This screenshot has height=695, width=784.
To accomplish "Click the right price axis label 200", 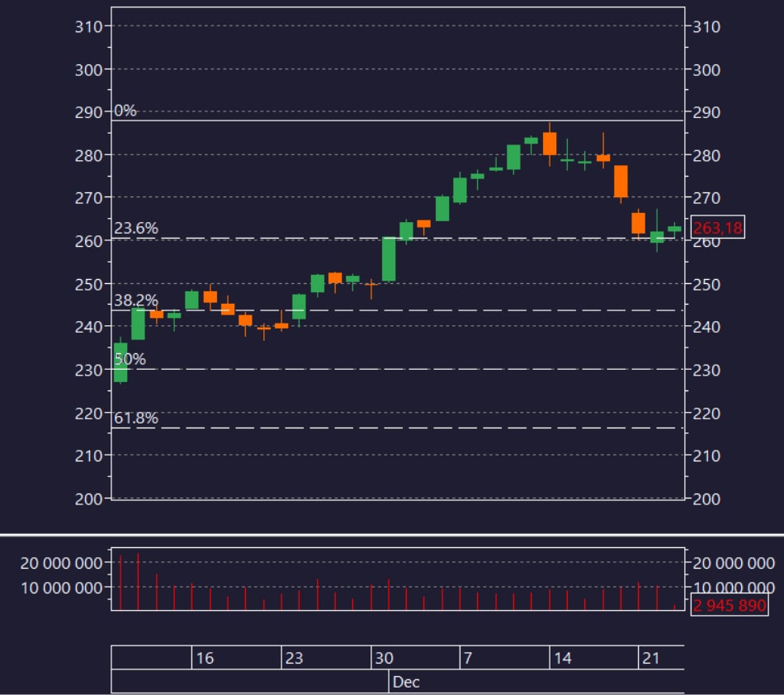I will pyautogui.click(x=706, y=499).
